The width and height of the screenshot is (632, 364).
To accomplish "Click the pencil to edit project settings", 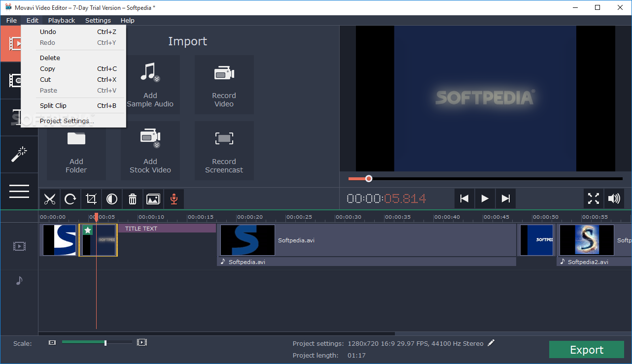I will 491,343.
